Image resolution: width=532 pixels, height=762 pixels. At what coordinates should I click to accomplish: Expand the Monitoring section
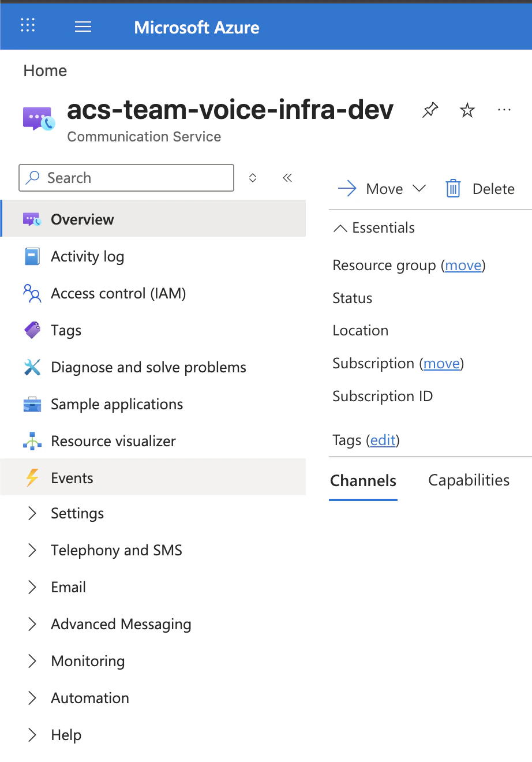(32, 661)
